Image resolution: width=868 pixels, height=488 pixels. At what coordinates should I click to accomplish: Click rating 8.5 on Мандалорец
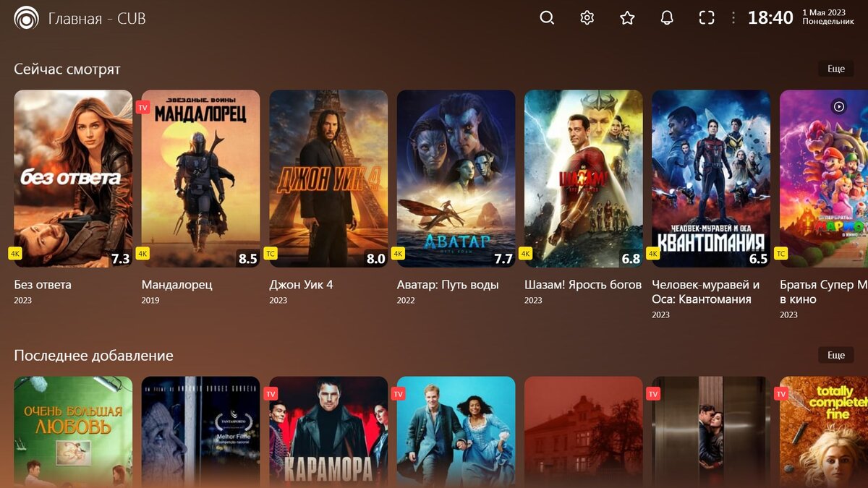pyautogui.click(x=247, y=258)
